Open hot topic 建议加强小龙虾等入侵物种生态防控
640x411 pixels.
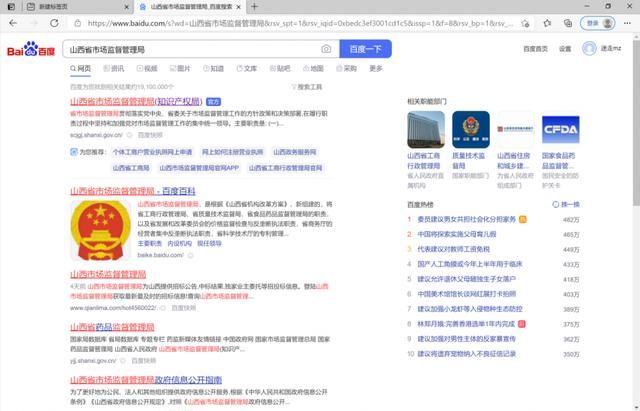coord(470,309)
